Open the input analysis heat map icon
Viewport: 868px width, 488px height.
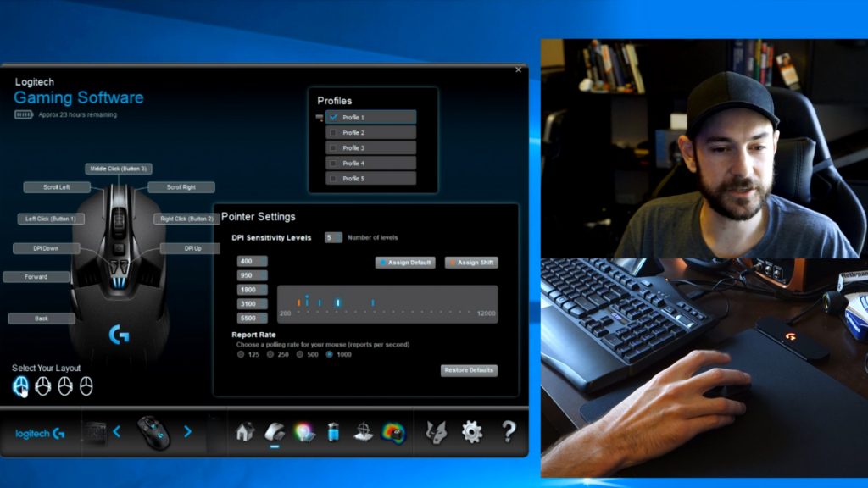pyautogui.click(x=392, y=432)
